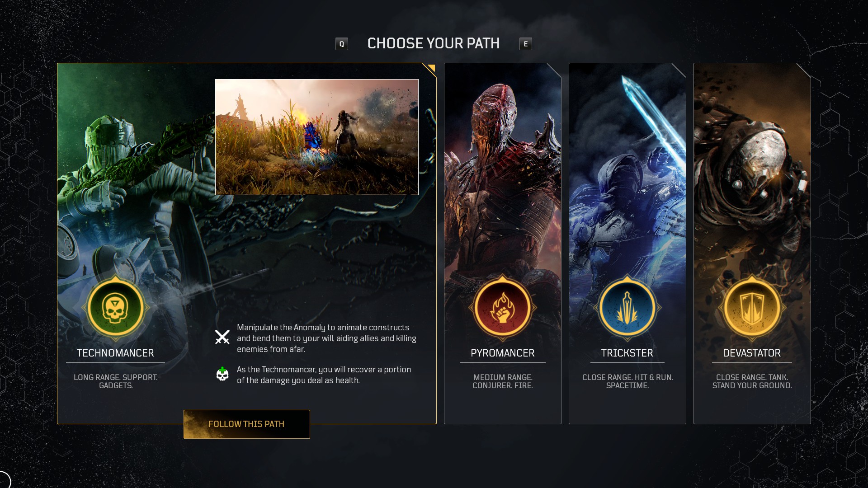Click the crossed swords ability icon

(x=222, y=337)
